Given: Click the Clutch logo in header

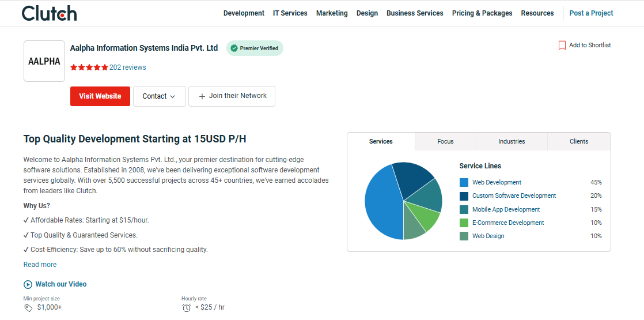Looking at the screenshot, I should click(x=49, y=13).
